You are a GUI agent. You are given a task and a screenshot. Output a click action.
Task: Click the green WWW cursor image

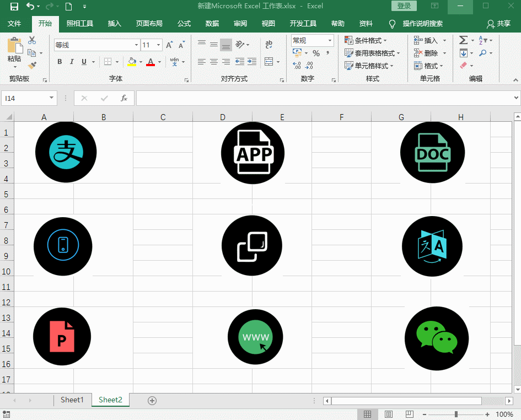tap(255, 337)
